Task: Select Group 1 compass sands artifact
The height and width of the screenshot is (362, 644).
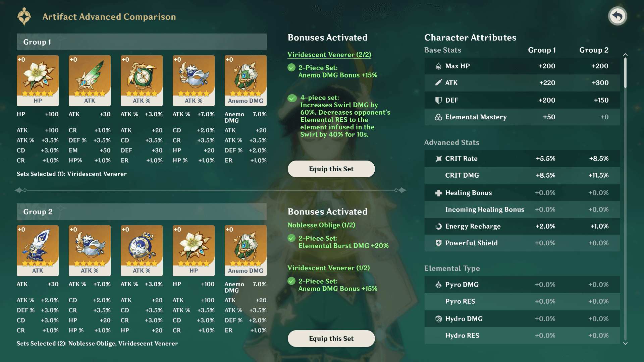Action: point(142,80)
